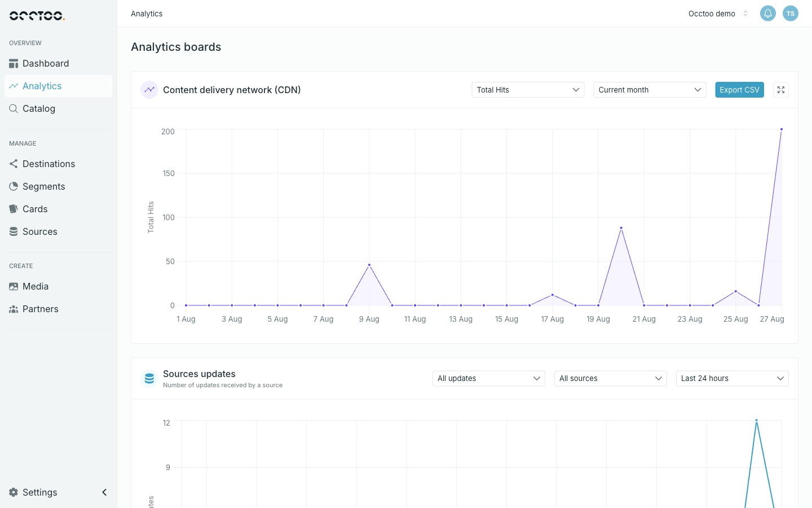Select the data point at 20 Aug peak
This screenshot has width=812, height=508.
coord(621,228)
